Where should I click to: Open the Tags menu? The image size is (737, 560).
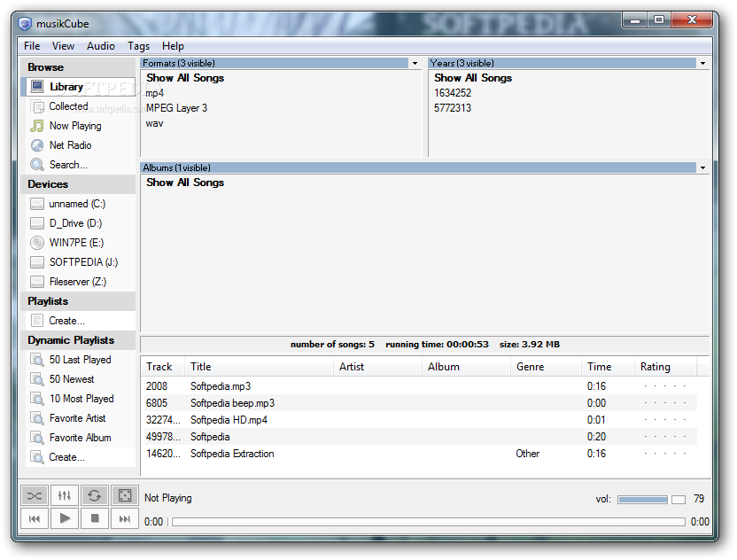pyautogui.click(x=139, y=46)
